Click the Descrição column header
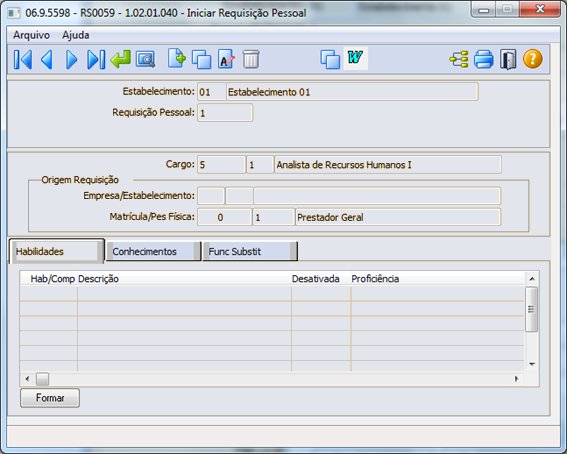567x454 pixels. point(184,279)
